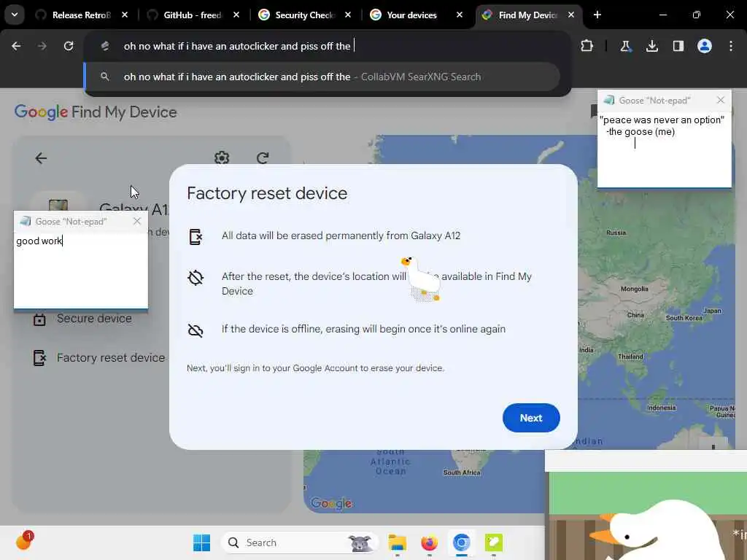747x560 pixels.
Task: Close the GitHub - freed tab
Action: coord(236,15)
